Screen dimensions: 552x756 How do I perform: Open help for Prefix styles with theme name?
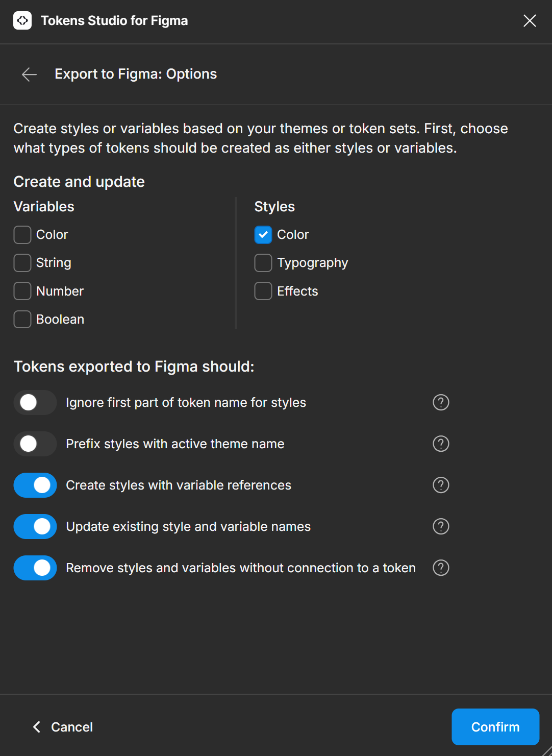pyautogui.click(x=441, y=444)
